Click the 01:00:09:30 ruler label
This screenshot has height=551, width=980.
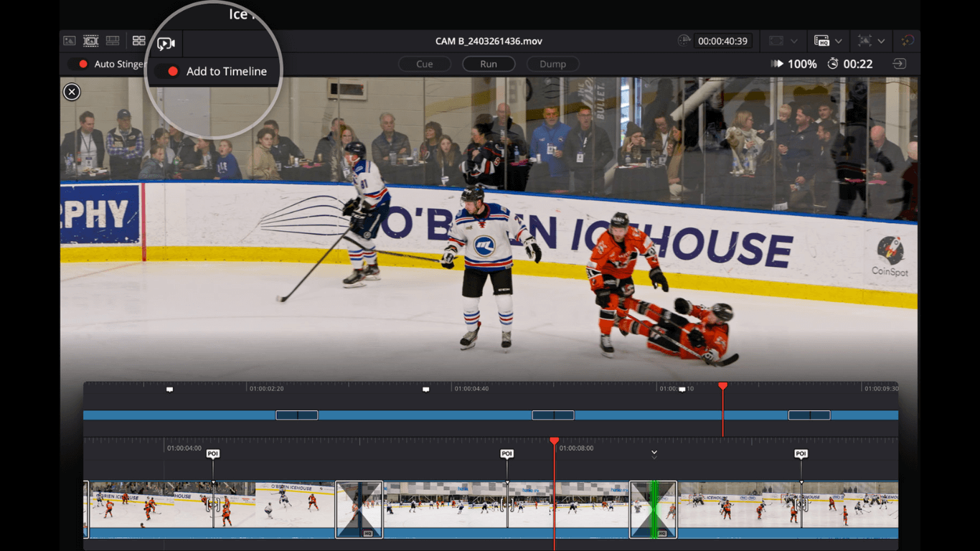(x=881, y=389)
